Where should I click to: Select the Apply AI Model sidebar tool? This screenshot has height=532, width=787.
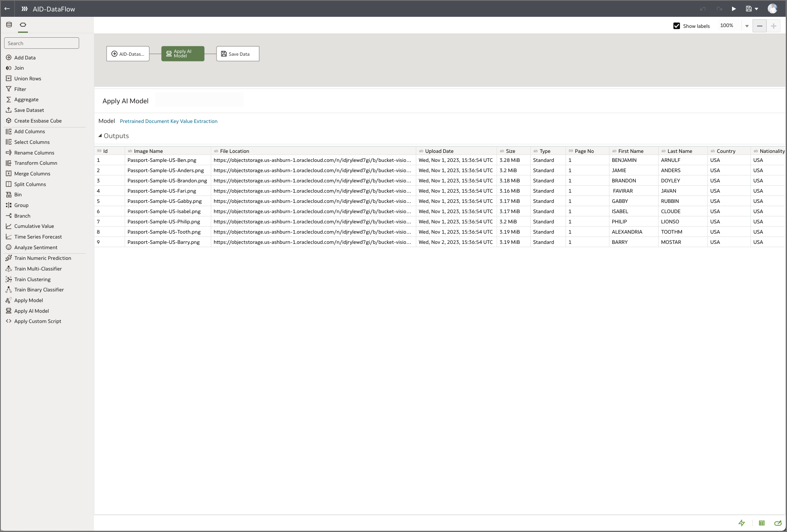click(31, 311)
